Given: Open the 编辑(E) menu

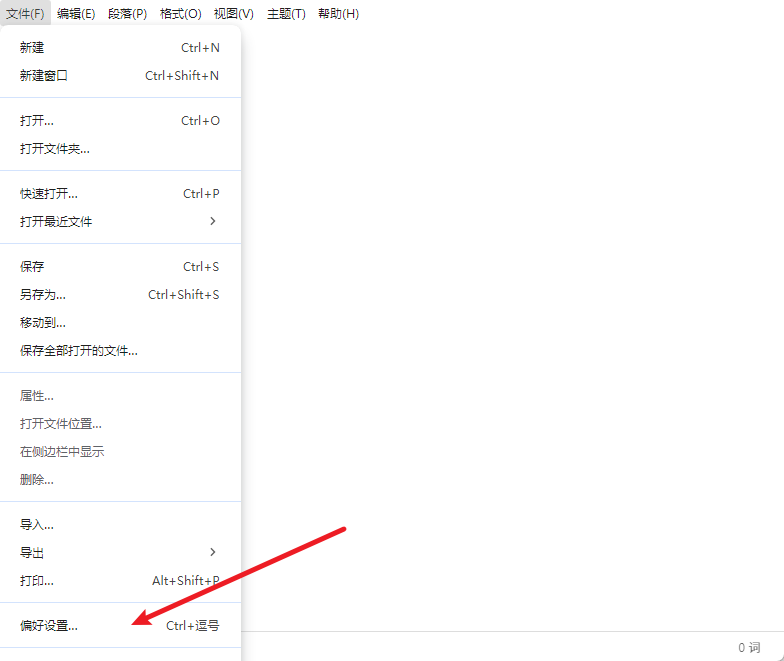Looking at the screenshot, I should point(76,14).
